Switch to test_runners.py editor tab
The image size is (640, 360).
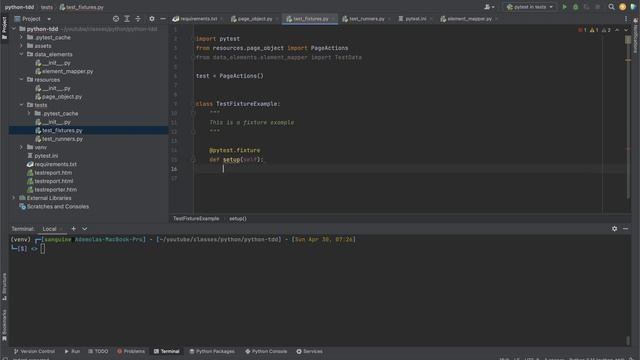[x=366, y=19]
